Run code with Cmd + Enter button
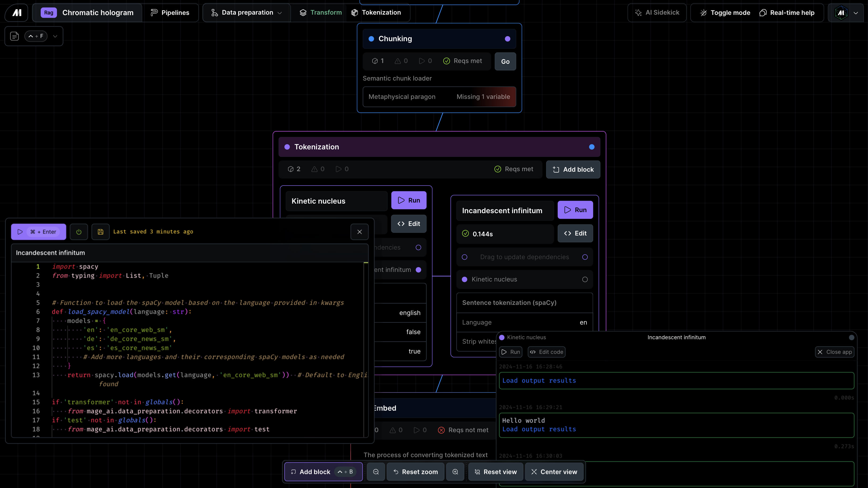Viewport: 868px width, 488px height. 38,232
